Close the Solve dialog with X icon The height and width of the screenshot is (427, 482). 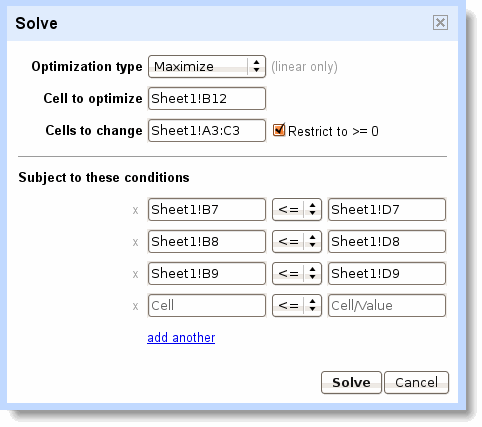click(440, 23)
